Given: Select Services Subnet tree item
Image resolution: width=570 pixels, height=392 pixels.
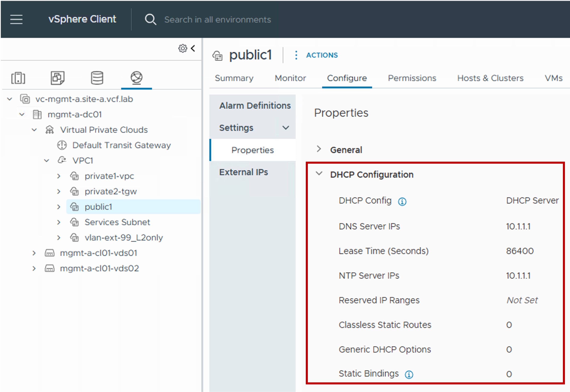Looking at the screenshot, I should click(117, 222).
